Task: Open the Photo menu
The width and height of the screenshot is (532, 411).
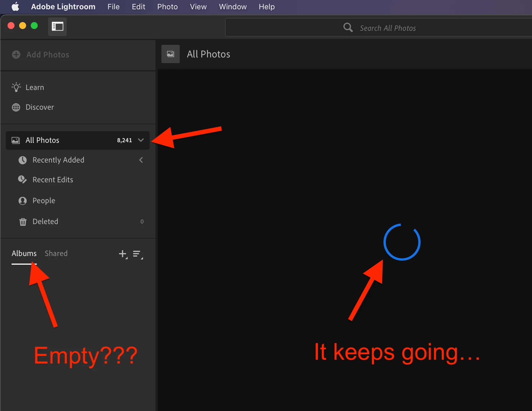Action: 167,7
